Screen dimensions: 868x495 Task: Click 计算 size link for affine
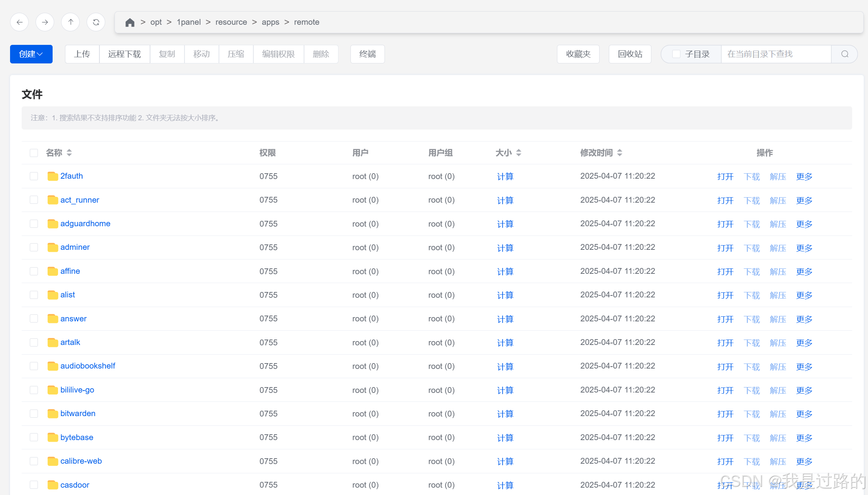(505, 271)
